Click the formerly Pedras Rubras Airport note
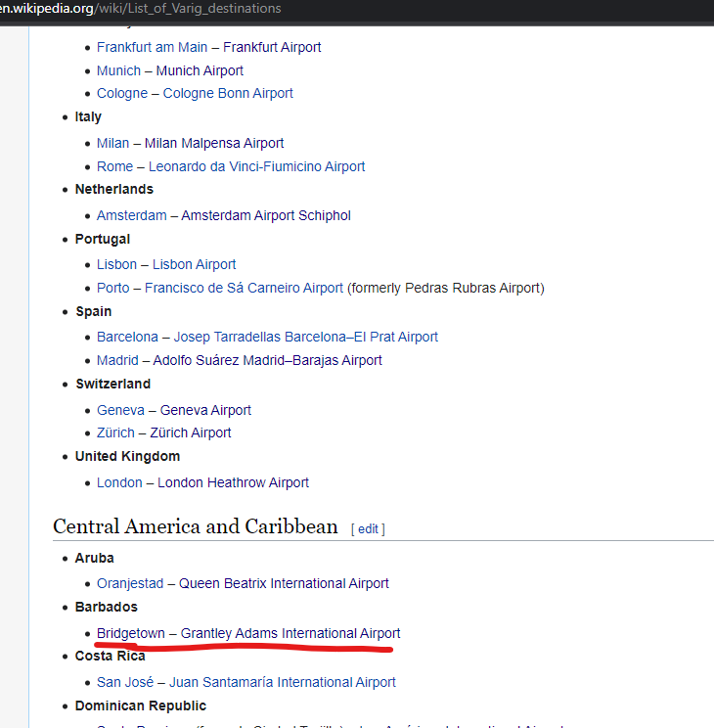 click(446, 289)
